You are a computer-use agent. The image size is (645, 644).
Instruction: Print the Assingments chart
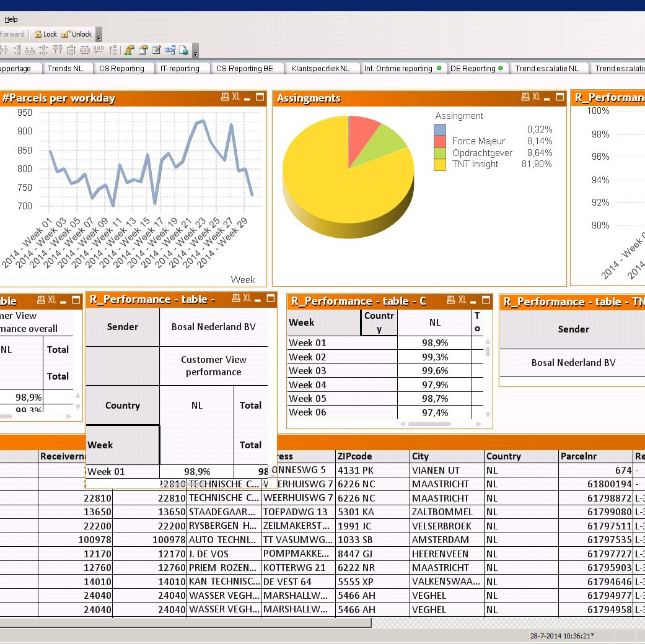pos(526,97)
